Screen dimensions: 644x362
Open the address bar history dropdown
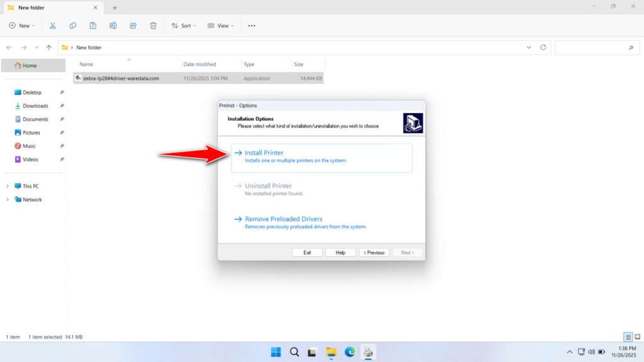pos(529,47)
